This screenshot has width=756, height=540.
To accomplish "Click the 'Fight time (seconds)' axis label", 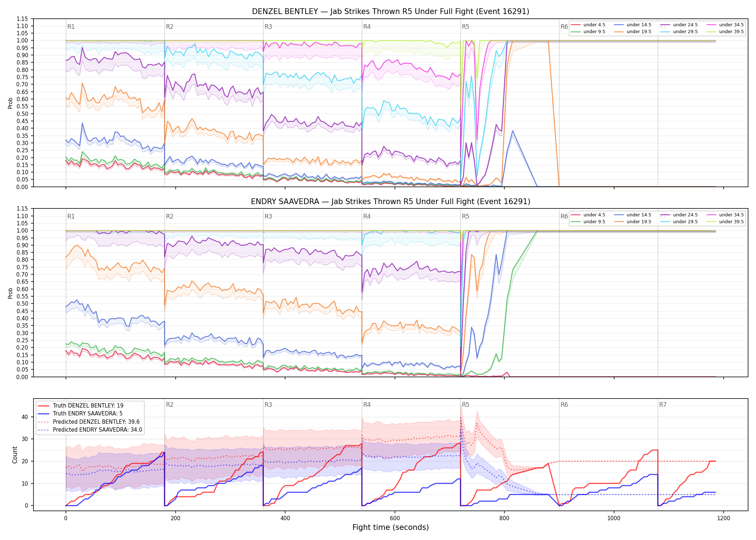I will (x=391, y=527).
